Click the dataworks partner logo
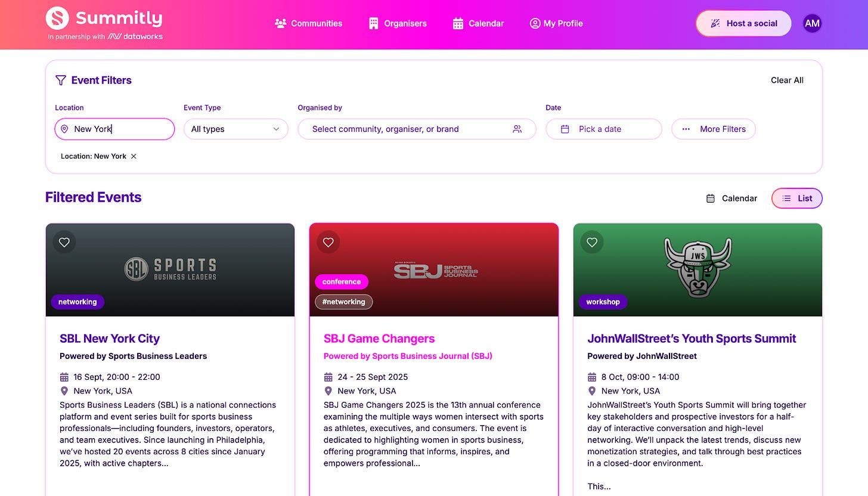This screenshot has height=496, width=868. (135, 36)
